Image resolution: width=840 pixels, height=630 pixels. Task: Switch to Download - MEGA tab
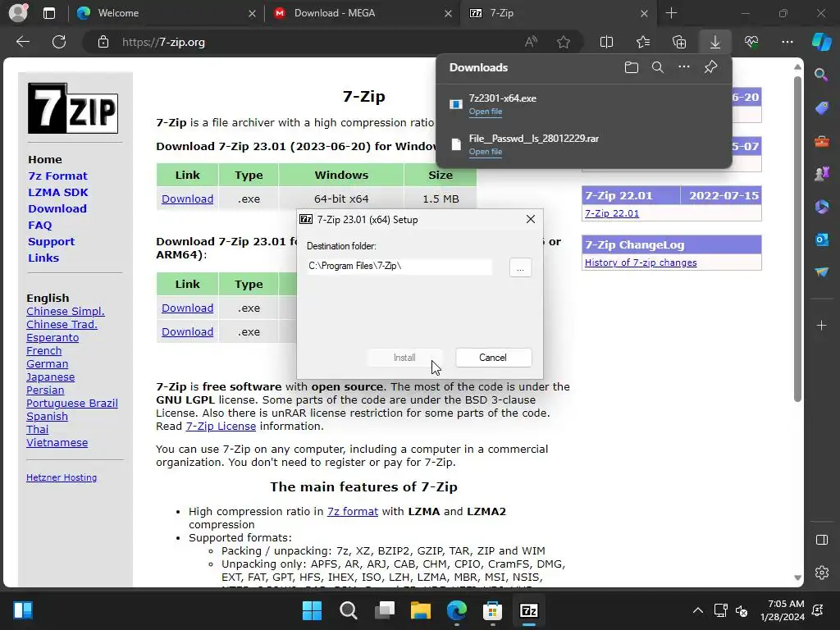[x=363, y=13]
